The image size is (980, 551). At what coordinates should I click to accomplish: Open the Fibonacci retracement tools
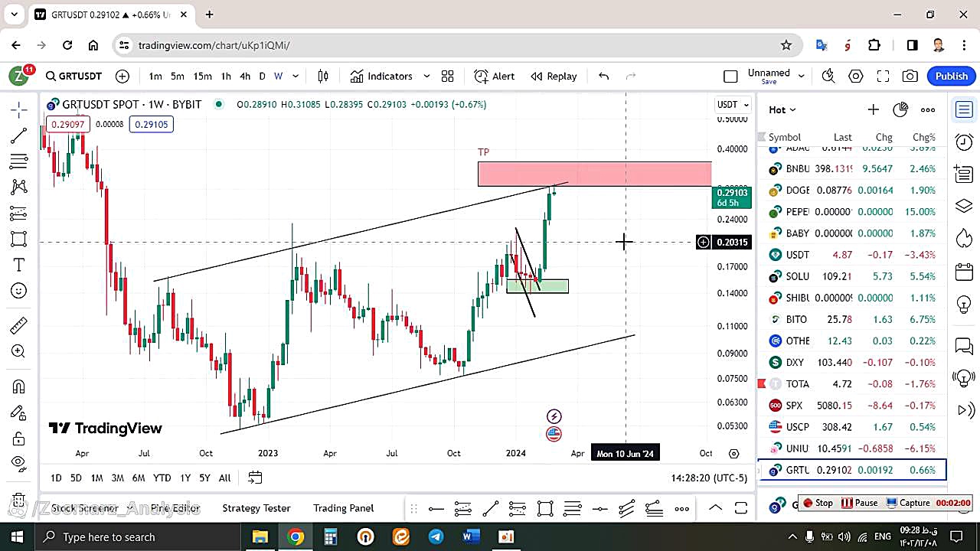(19, 161)
